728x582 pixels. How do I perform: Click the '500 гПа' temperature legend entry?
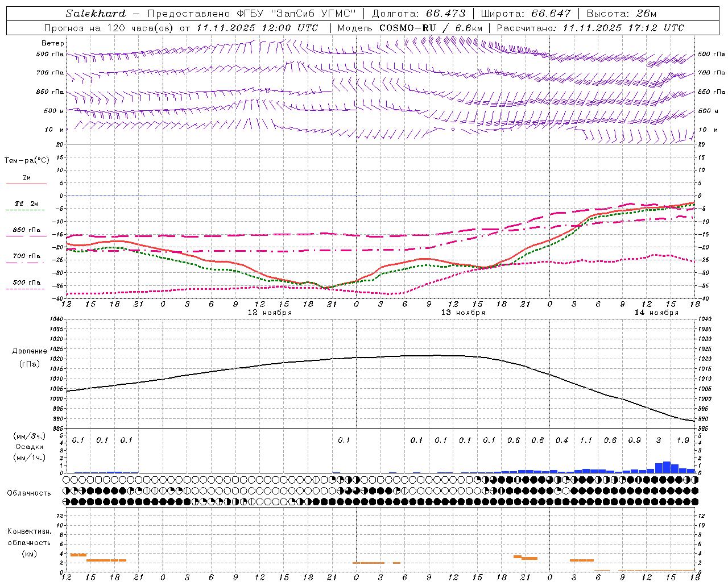pyautogui.click(x=27, y=282)
